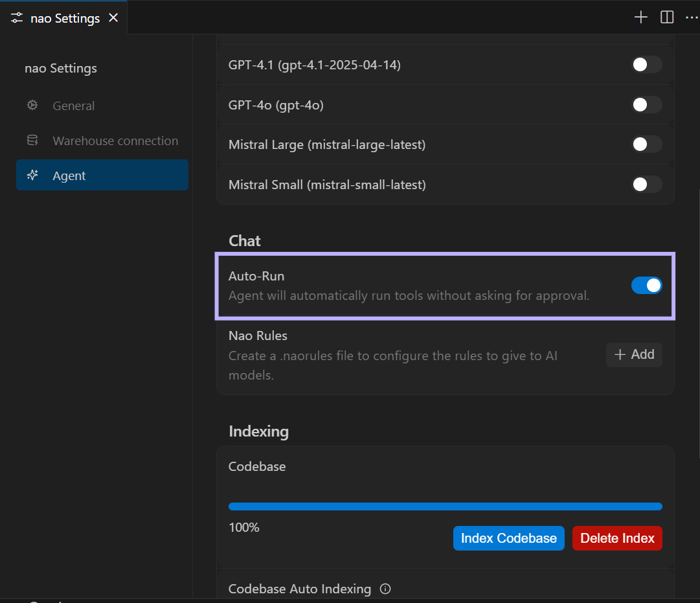Close the nao Settings tab
This screenshot has width=700, height=603.
coord(113,18)
